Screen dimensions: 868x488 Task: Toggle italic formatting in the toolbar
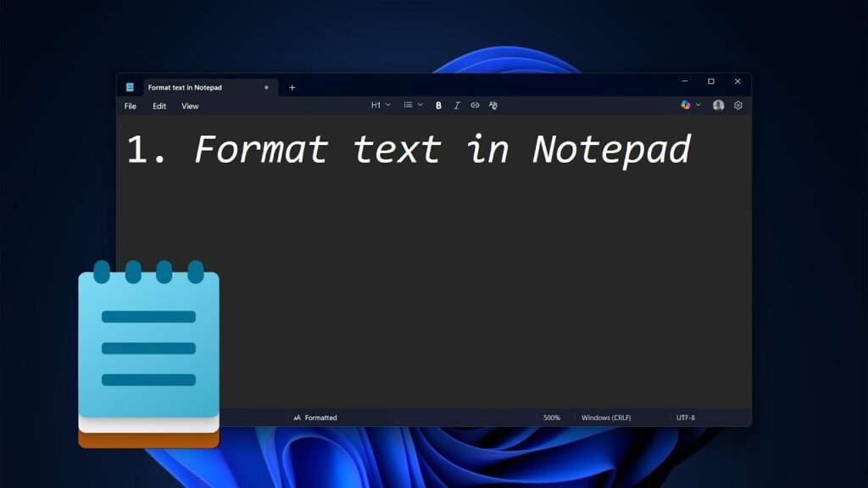click(x=457, y=105)
